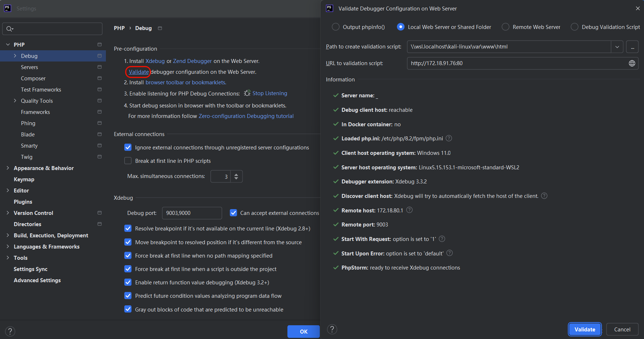The width and height of the screenshot is (644, 339).
Task: Toggle Resolve breakpoint if not available checkbox
Action: [128, 228]
